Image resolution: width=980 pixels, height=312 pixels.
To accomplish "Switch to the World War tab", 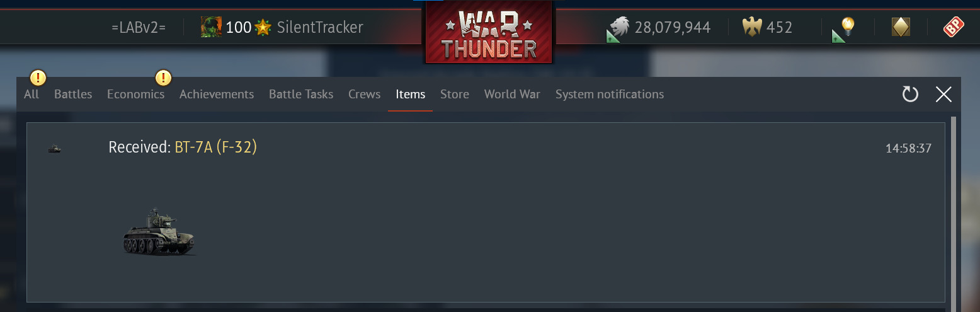I will (x=512, y=94).
